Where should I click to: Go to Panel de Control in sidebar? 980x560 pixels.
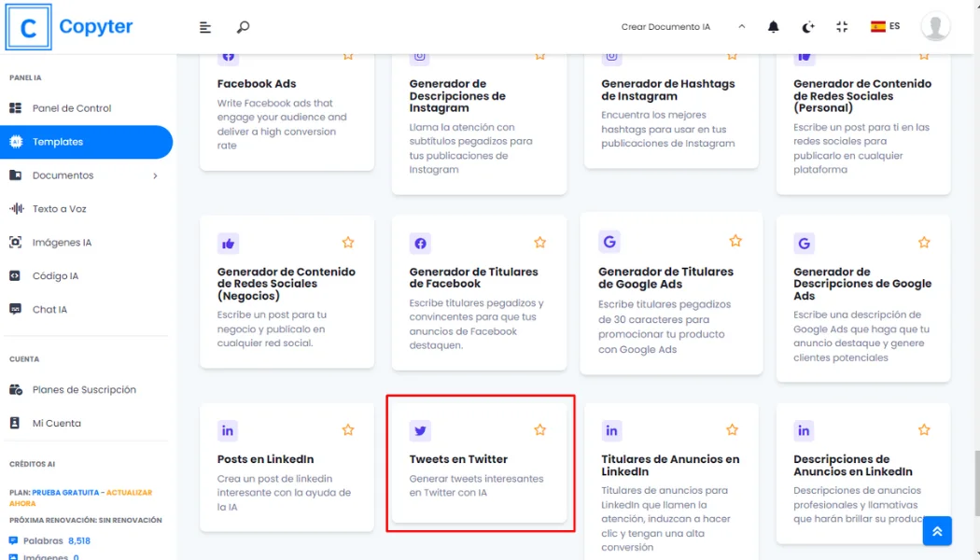(x=72, y=108)
